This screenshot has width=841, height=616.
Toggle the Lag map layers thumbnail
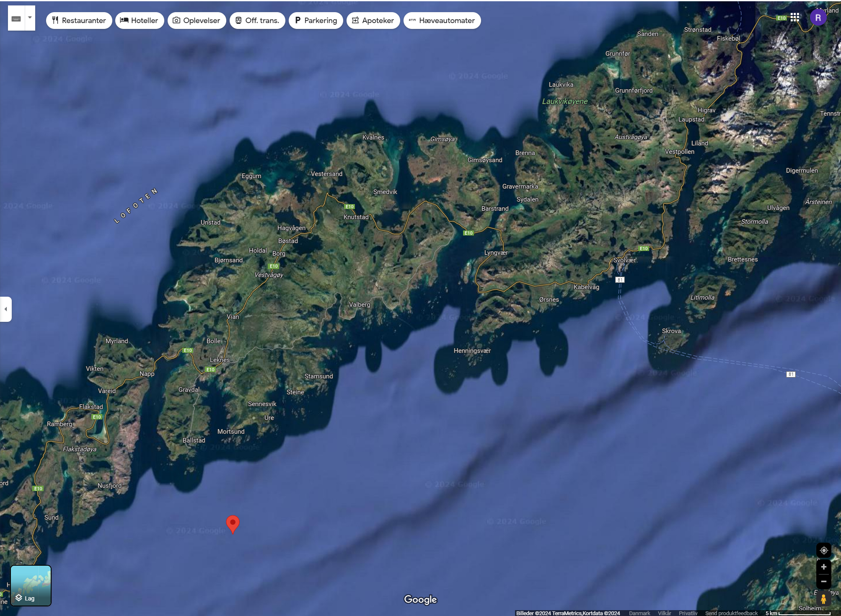click(x=31, y=585)
